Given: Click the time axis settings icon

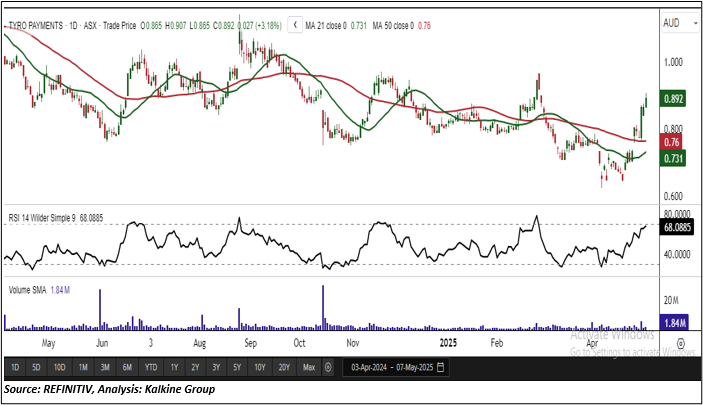Looking at the screenshot, I should pyautogui.click(x=681, y=344).
